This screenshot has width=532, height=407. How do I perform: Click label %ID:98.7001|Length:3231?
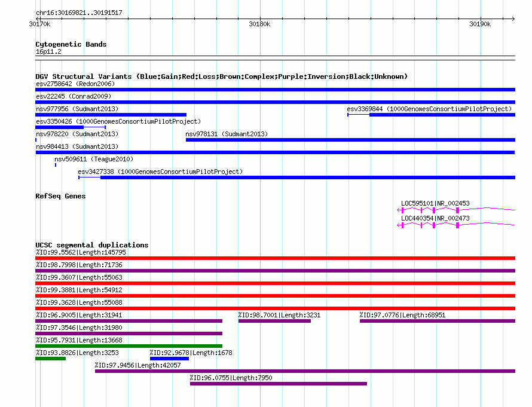tap(279, 315)
